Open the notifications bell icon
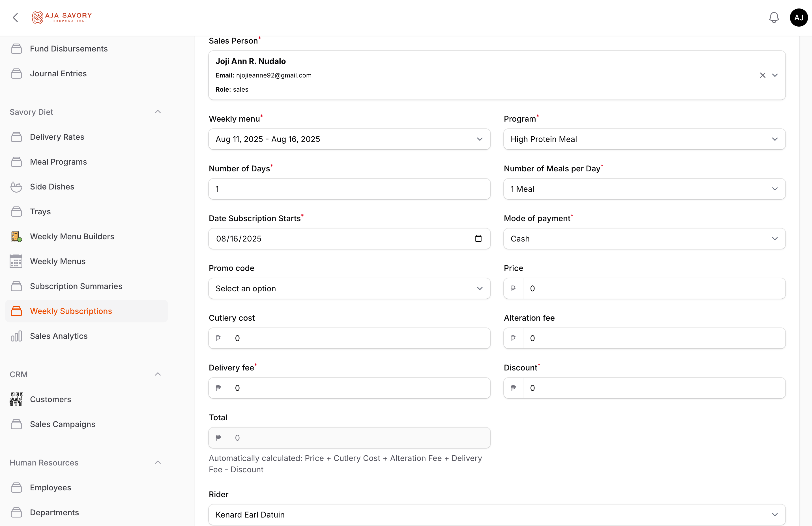This screenshot has height=526, width=812. (x=774, y=18)
